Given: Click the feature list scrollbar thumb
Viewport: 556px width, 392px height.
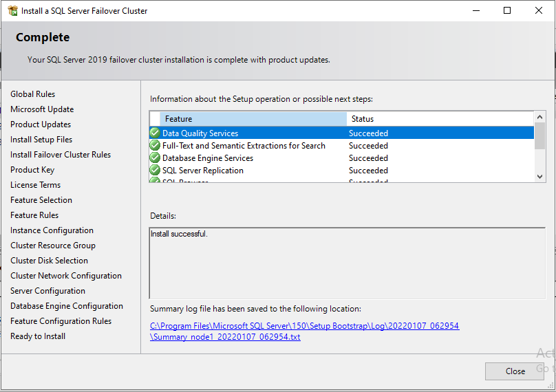Looking at the screenshot, I should tap(539, 135).
